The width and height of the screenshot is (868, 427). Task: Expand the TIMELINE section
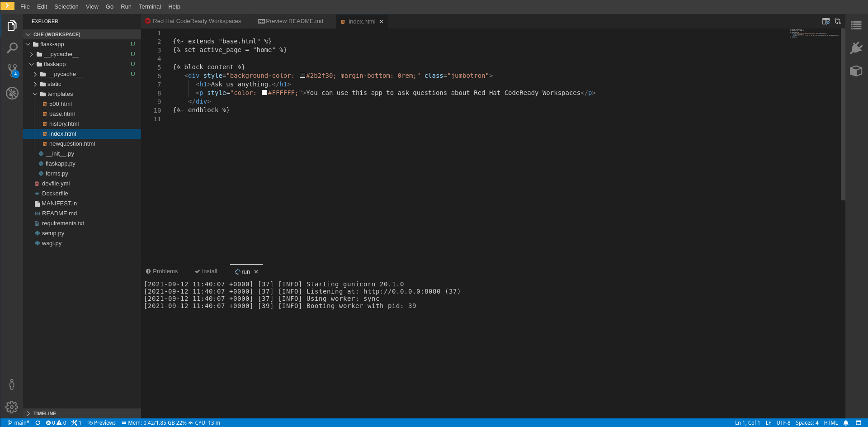tap(44, 413)
